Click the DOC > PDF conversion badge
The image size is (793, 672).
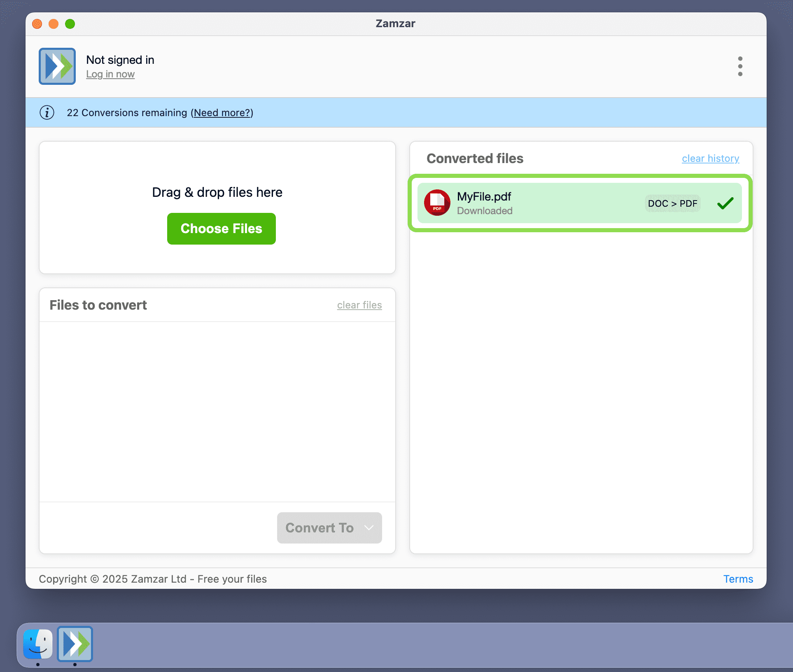click(672, 203)
